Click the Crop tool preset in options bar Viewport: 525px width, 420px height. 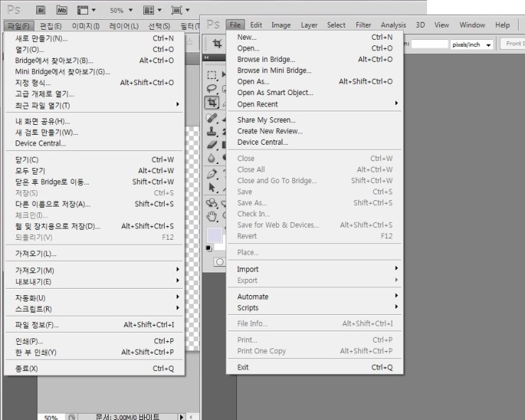[x=217, y=43]
